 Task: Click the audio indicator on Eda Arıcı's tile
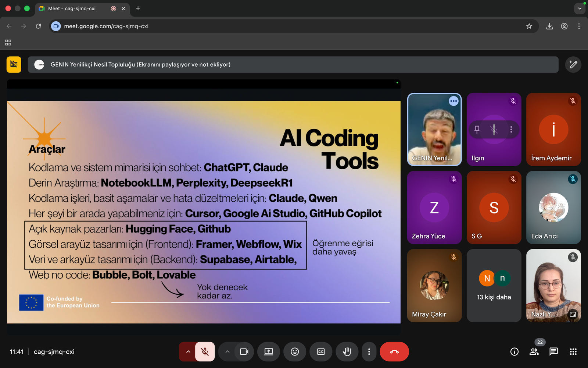pos(573,179)
